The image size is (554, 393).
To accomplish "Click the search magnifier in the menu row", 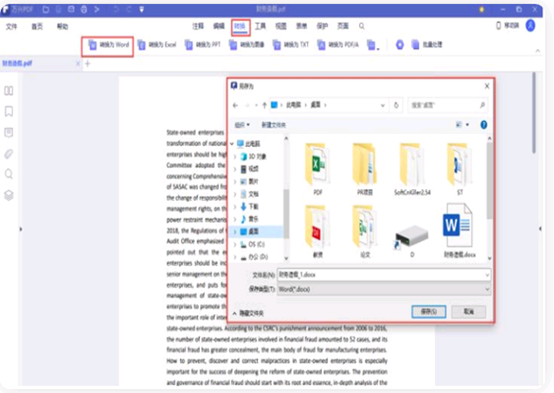I will point(362,26).
